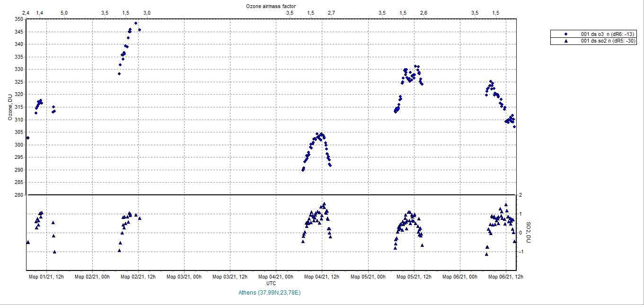Click the 'Map 06/21, 12h' time axis tick label
Viewport: 644px width, 305px height.
[506, 277]
